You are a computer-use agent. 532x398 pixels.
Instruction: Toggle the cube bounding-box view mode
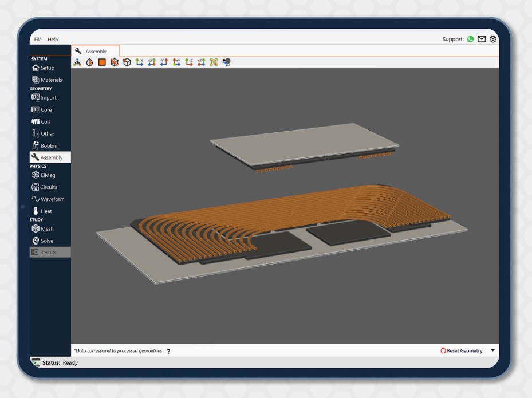[x=127, y=62]
